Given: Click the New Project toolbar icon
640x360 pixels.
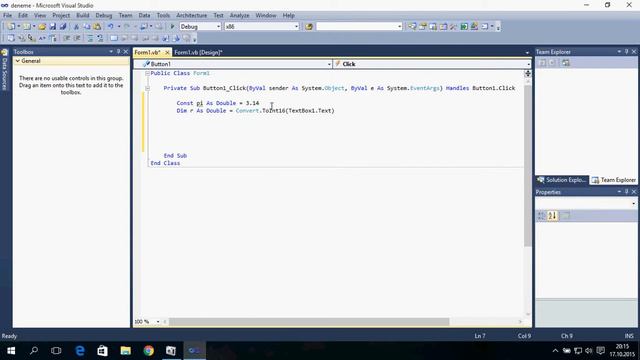Looking at the screenshot, I should [11, 27].
